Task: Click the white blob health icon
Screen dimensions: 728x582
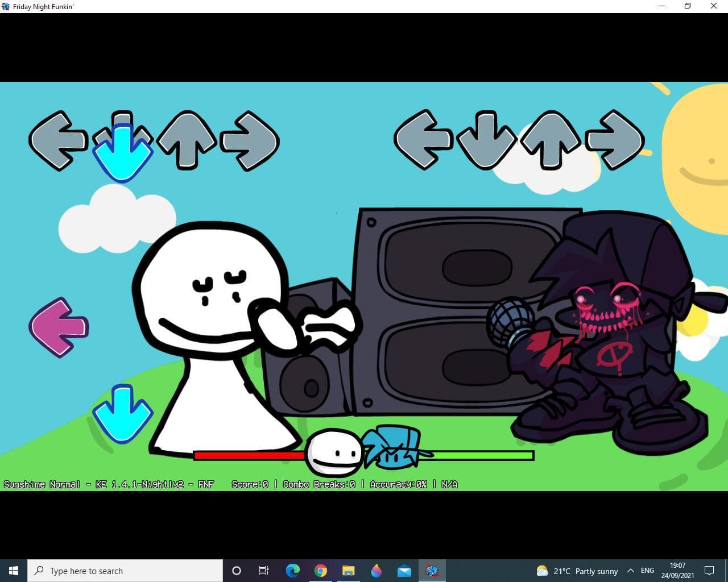Action: point(334,452)
